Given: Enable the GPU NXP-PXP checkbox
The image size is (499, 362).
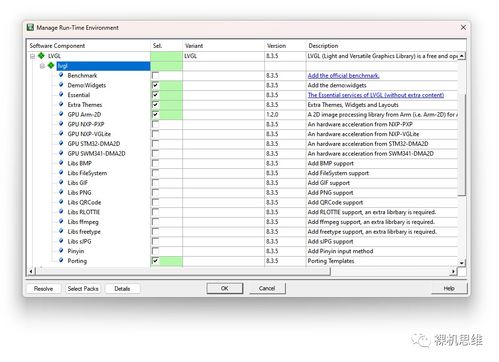Looking at the screenshot, I should tap(155, 124).
